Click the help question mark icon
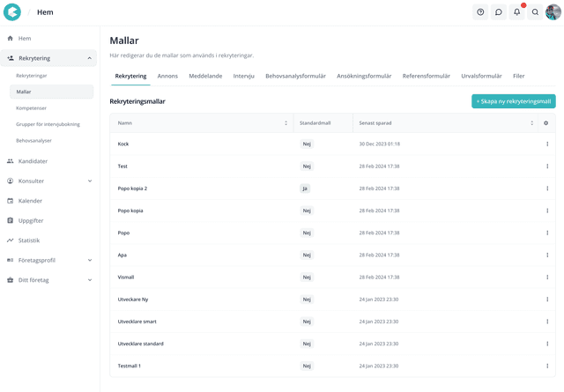 (480, 12)
